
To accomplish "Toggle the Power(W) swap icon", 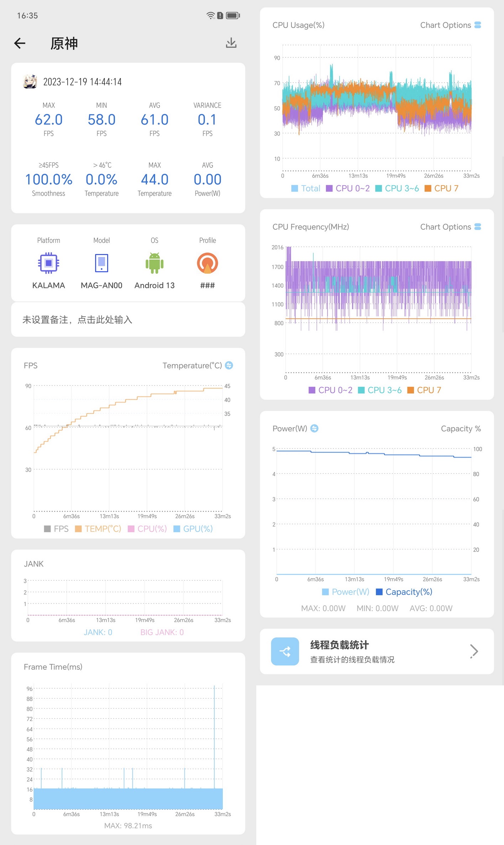I will pyautogui.click(x=314, y=428).
